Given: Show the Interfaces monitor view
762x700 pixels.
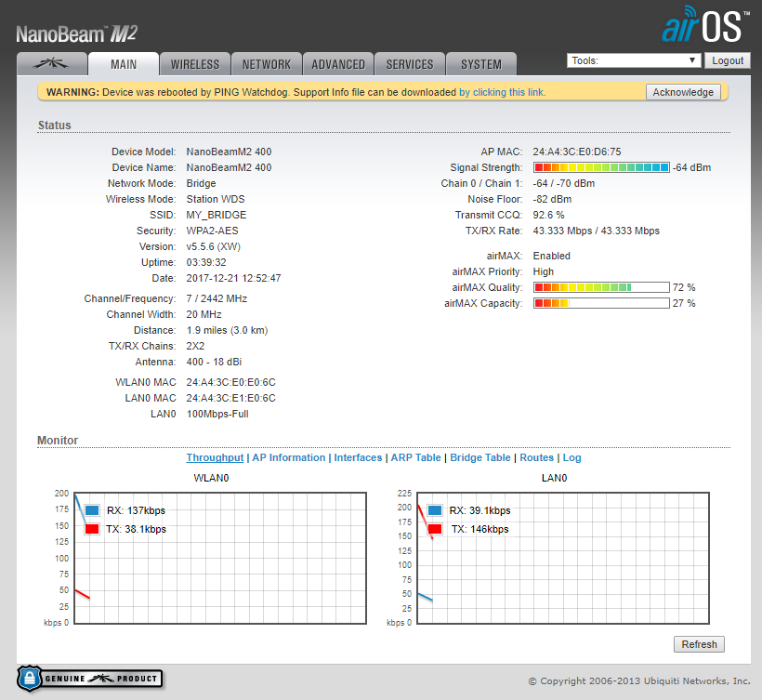Looking at the screenshot, I should point(358,457).
